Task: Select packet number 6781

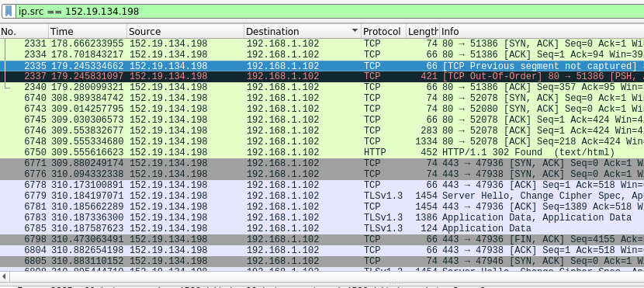Action: pyautogui.click(x=322, y=206)
